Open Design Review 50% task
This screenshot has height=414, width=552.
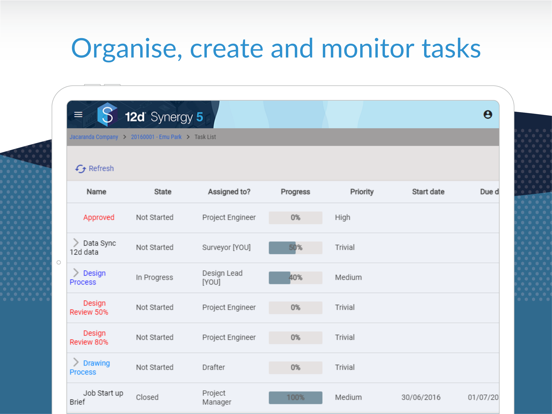coord(89,307)
